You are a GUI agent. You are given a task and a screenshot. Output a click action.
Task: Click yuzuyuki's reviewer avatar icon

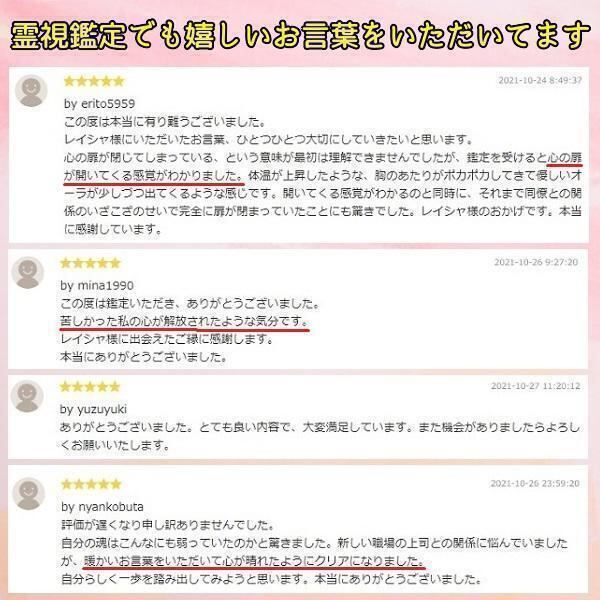coord(27,396)
